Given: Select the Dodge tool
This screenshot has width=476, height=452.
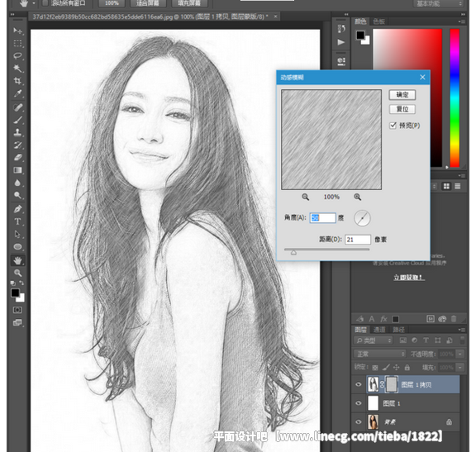Looking at the screenshot, I should click(x=17, y=195).
